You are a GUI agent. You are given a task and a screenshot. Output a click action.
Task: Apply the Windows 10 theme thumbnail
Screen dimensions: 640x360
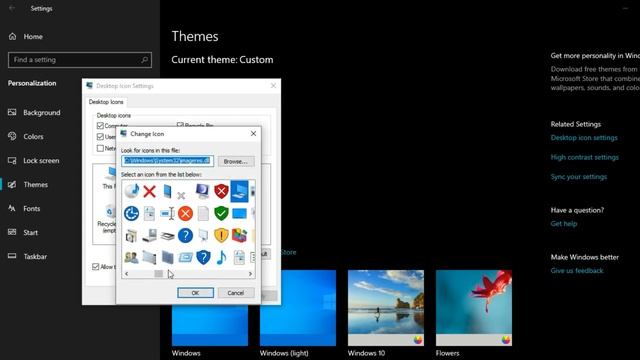point(386,308)
